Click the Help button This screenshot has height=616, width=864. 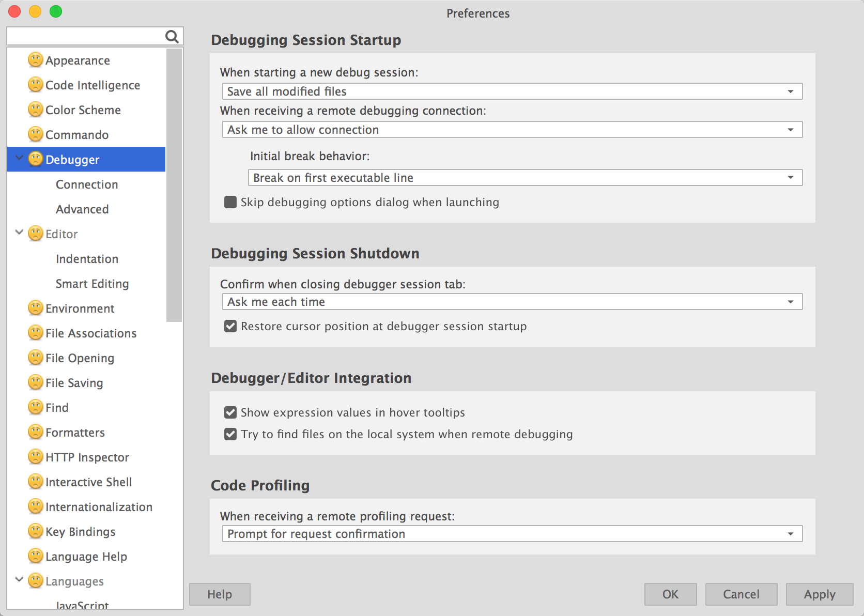tap(220, 594)
